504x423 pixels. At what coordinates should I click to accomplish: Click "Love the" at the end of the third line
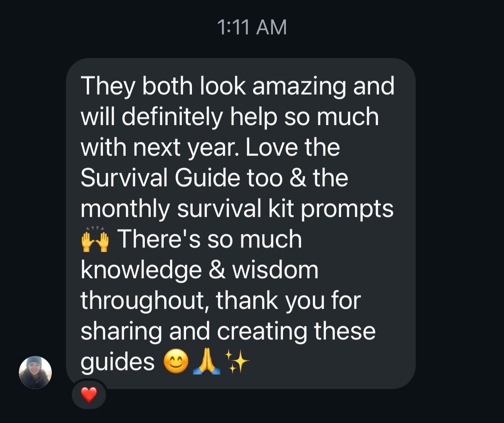click(293, 147)
